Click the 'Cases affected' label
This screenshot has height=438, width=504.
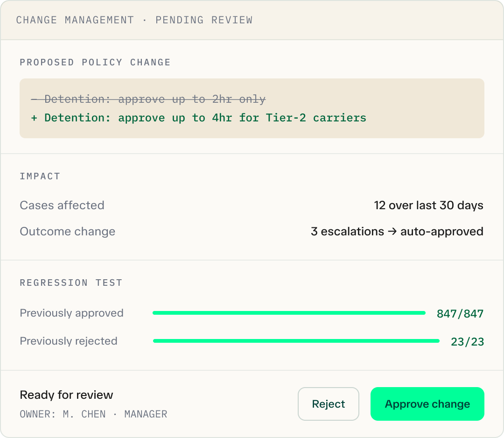[x=62, y=205]
